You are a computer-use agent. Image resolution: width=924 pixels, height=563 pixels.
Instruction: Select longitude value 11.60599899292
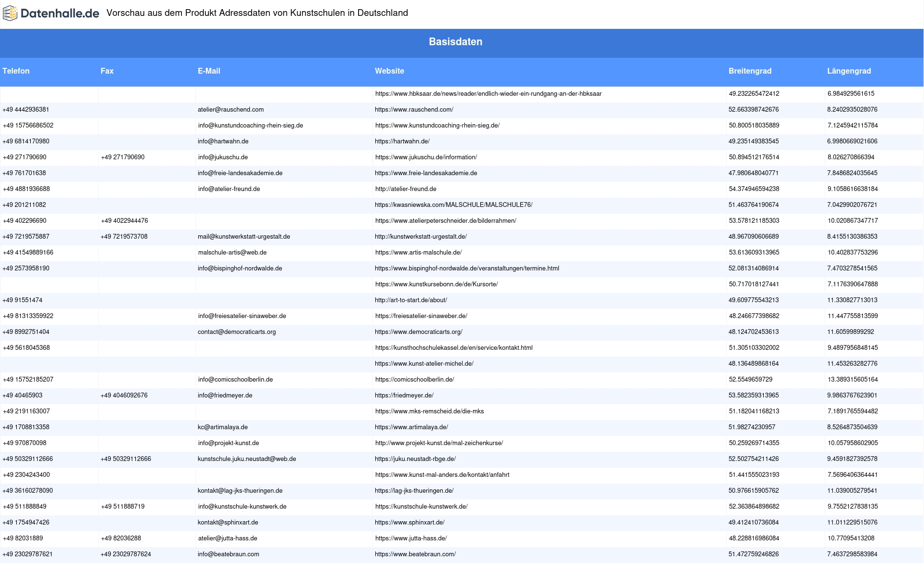pos(850,332)
